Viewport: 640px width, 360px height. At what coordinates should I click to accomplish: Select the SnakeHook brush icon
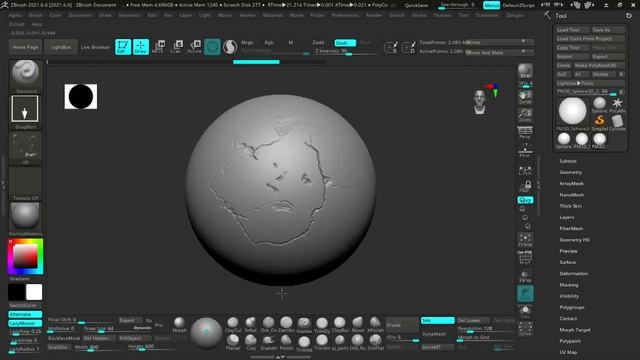point(269,342)
